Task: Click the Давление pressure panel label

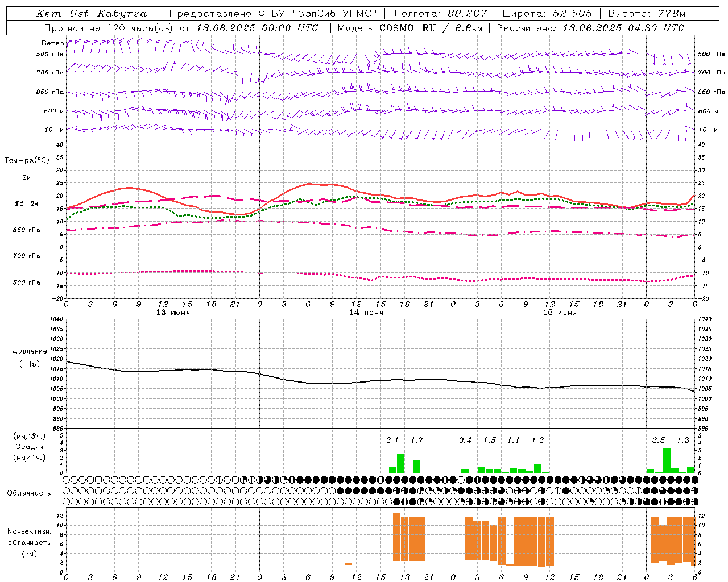Action: point(30,351)
